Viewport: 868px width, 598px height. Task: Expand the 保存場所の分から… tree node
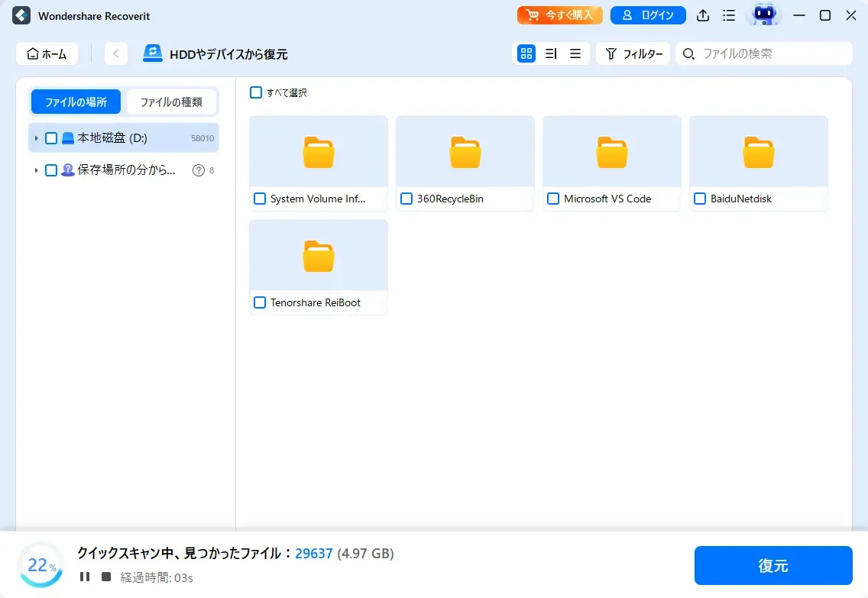point(36,170)
